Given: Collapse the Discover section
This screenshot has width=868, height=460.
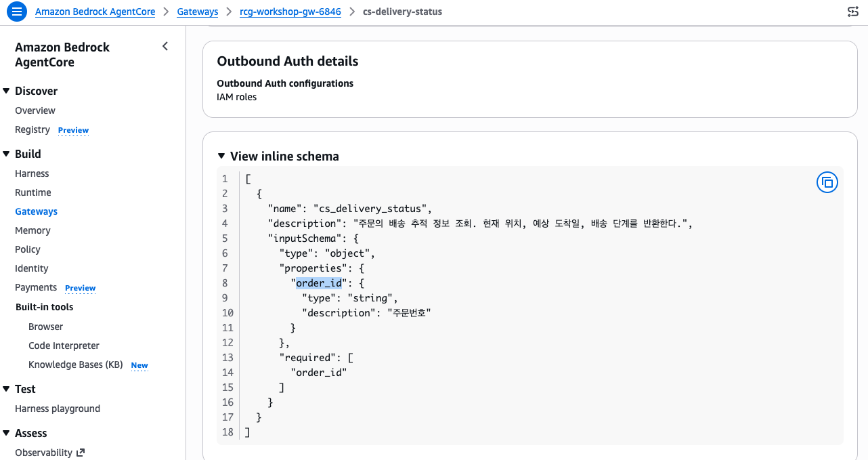Looking at the screenshot, I should tap(6, 91).
